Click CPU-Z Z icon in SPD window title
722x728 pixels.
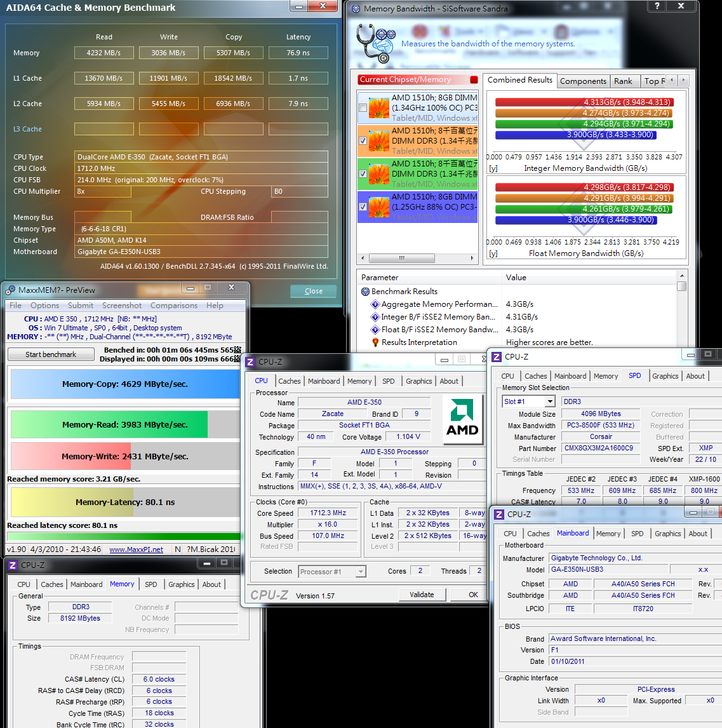[x=497, y=357]
